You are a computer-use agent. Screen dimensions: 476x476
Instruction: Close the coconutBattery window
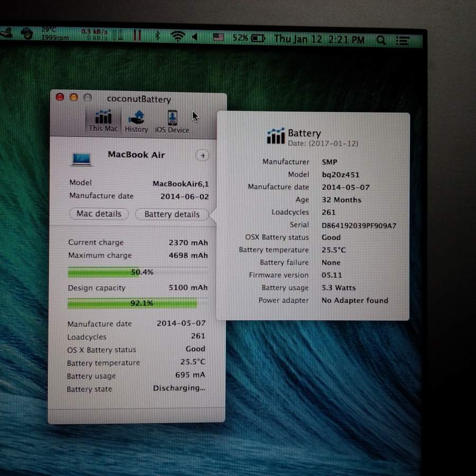[60, 97]
